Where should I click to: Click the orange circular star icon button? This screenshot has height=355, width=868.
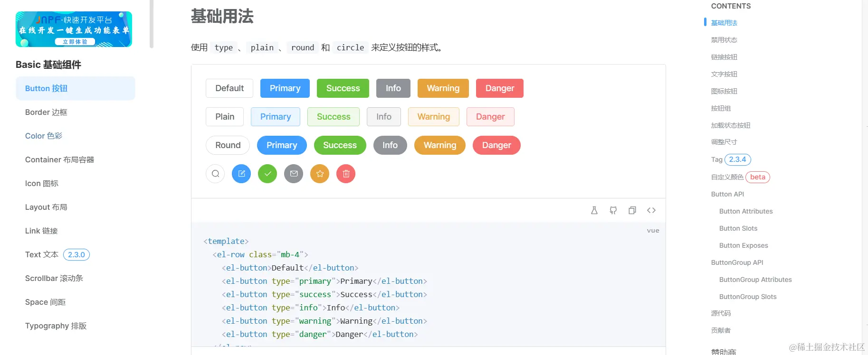pyautogui.click(x=320, y=174)
